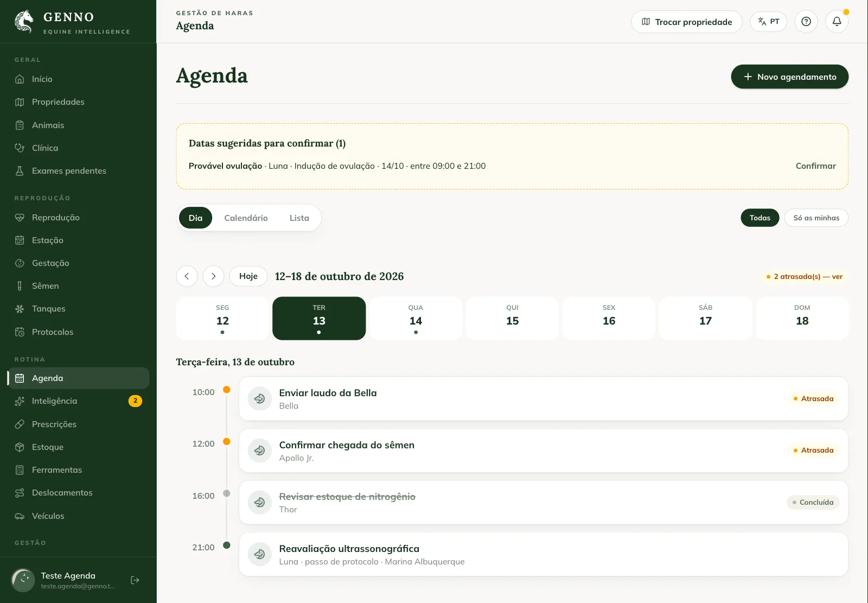
Task: Open Clínica stethoscope item
Action: (x=78, y=148)
